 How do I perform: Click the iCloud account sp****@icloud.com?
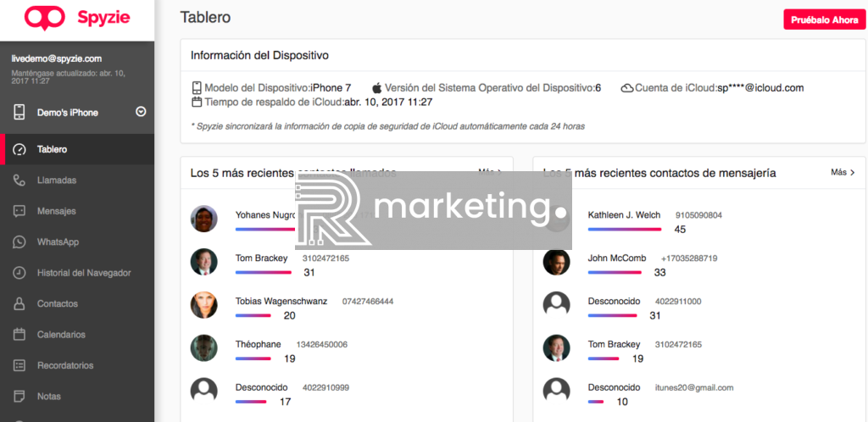760,87
